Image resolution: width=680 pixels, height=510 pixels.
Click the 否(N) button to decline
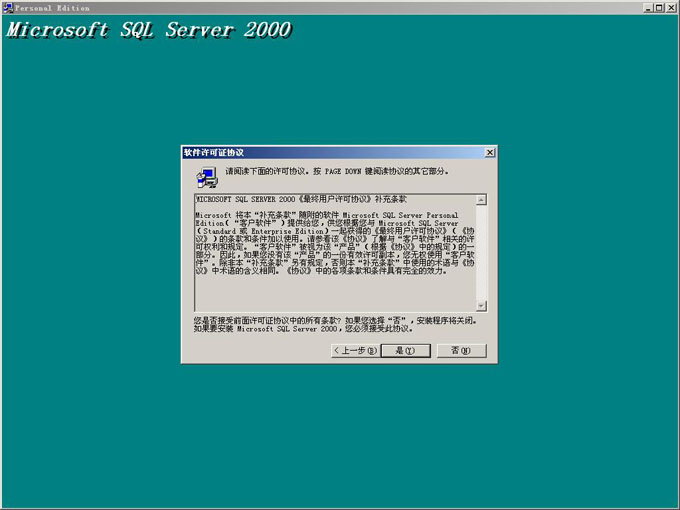(461, 350)
